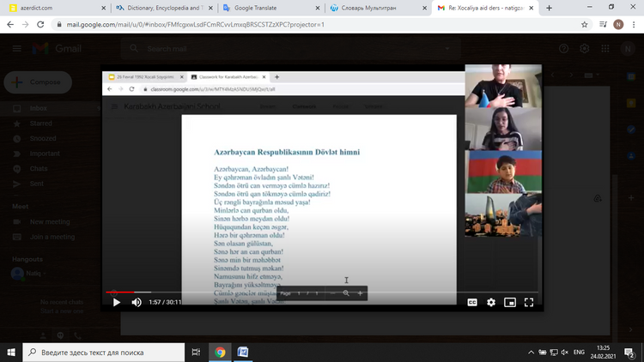Open Chrome from the Windows taskbar
644x362 pixels.
tap(221, 352)
